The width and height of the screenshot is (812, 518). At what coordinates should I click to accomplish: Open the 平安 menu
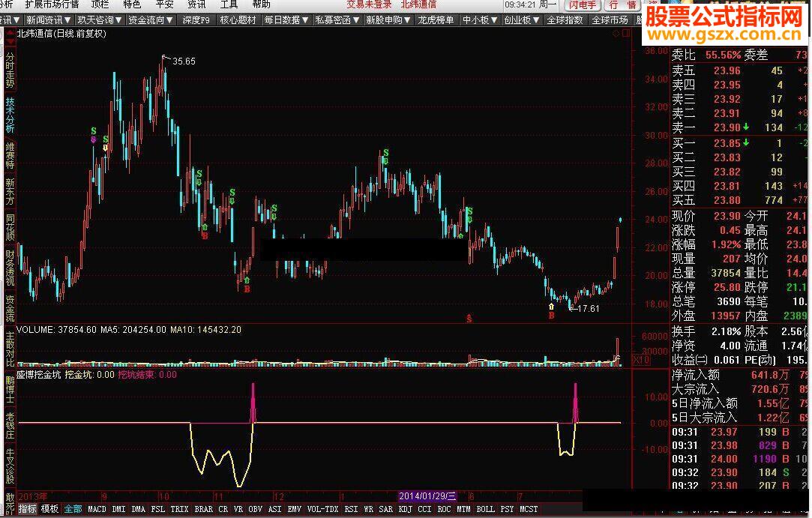point(164,4)
